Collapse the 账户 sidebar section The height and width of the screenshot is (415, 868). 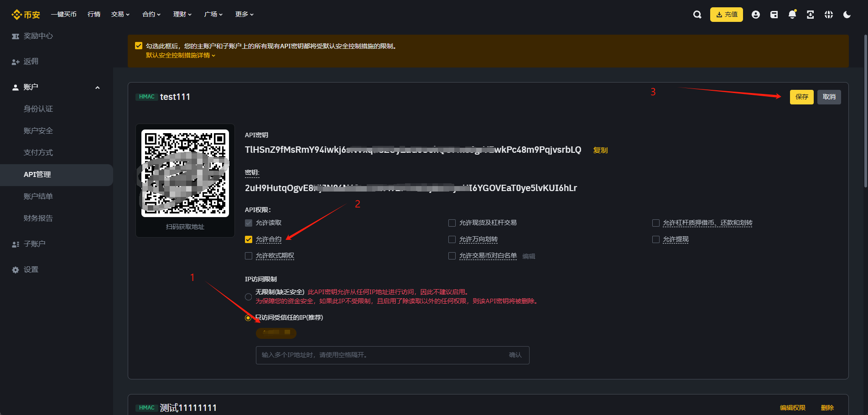pos(97,87)
